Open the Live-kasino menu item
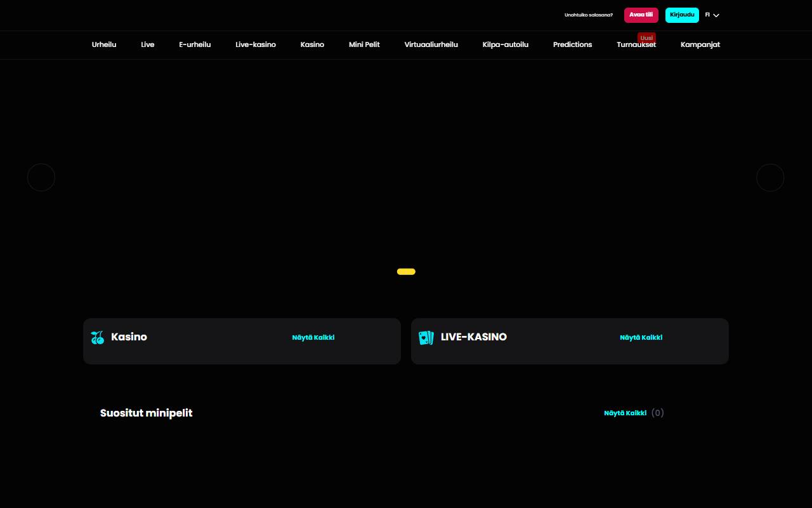The height and width of the screenshot is (508, 812). (256, 44)
